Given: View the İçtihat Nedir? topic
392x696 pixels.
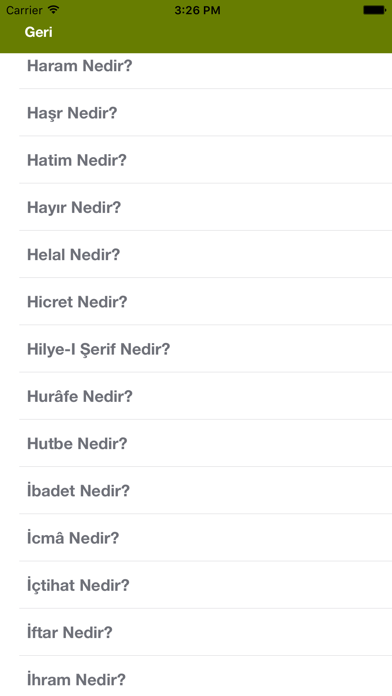Looking at the screenshot, I should click(x=196, y=585).
